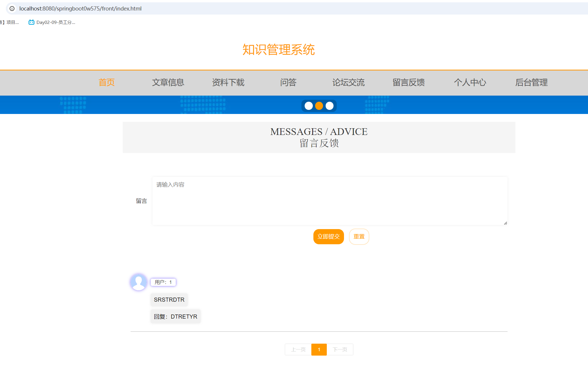
Task: Open the 问答 Q&A page
Action: (289, 83)
